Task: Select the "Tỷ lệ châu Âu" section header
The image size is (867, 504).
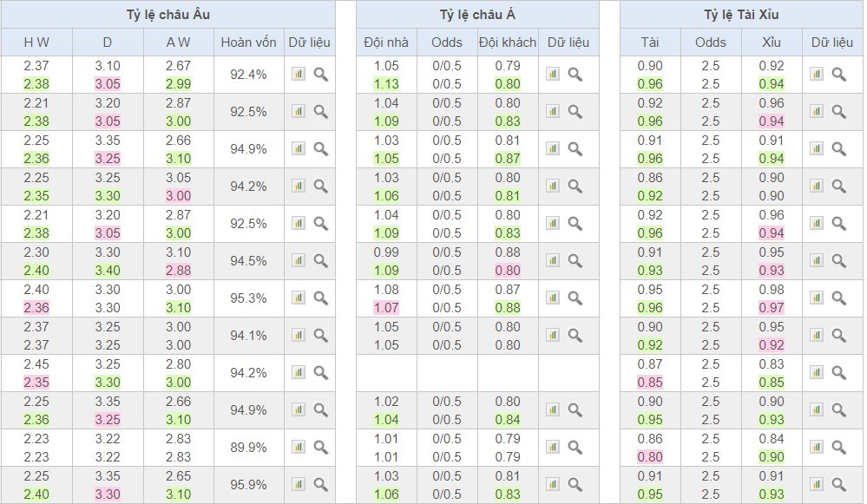Action: click(167, 15)
